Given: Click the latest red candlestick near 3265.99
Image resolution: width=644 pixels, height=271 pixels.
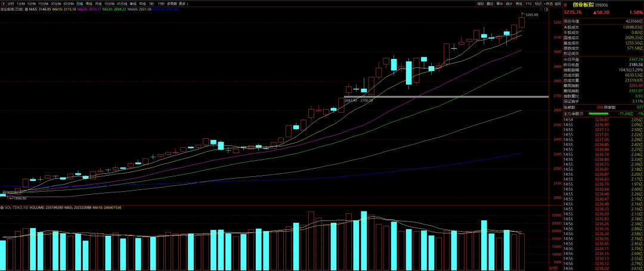Looking at the screenshot, I should tap(521, 22).
